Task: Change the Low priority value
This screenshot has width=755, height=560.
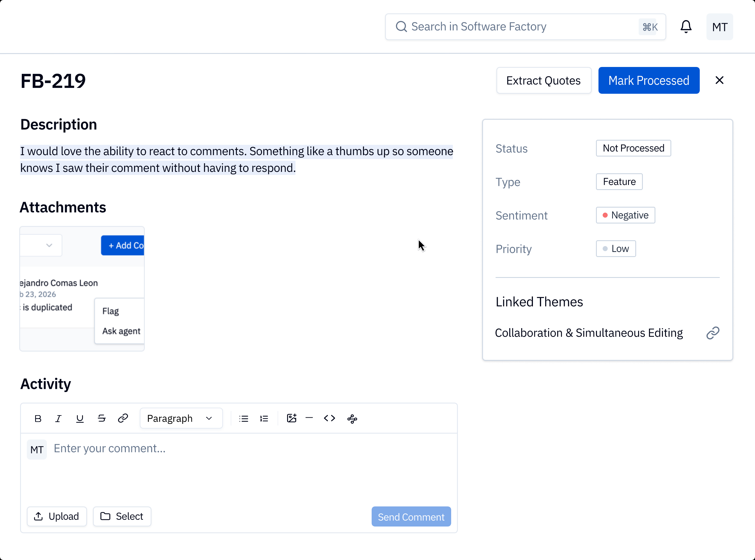Action: (616, 249)
